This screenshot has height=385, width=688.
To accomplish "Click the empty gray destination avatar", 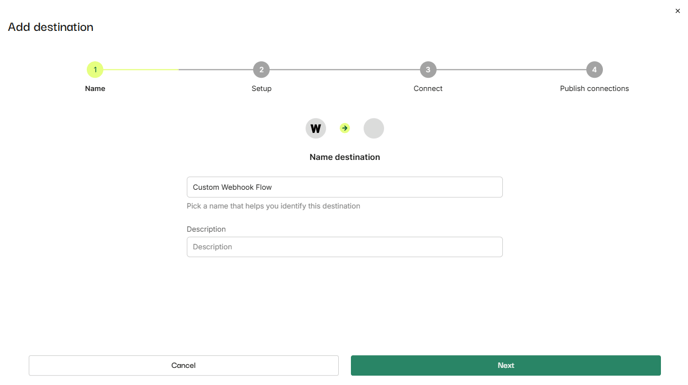I will 374,128.
